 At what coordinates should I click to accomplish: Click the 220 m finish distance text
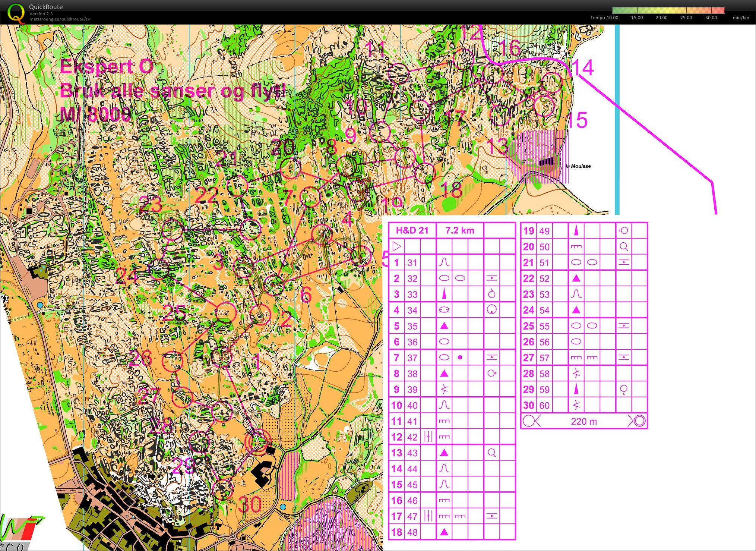[x=584, y=422]
